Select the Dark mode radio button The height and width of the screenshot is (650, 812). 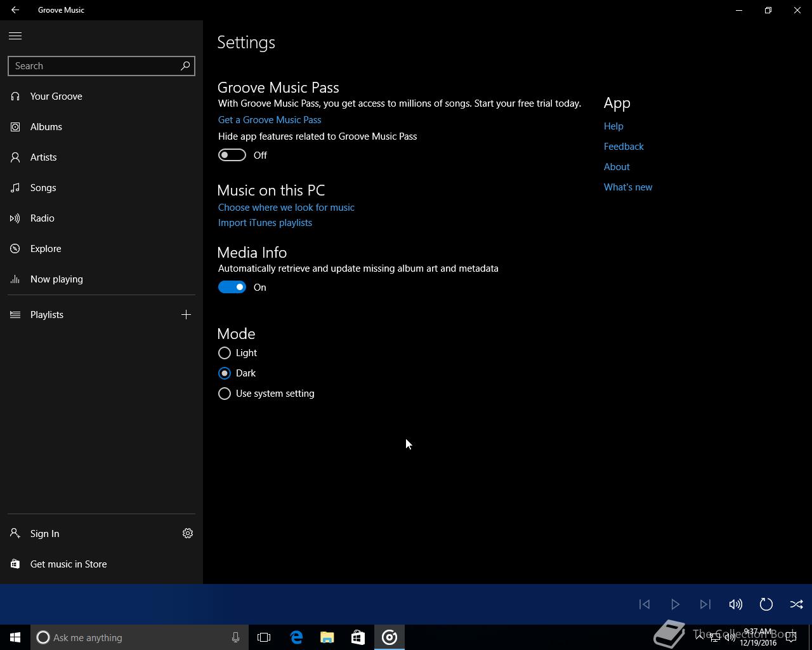tap(225, 373)
